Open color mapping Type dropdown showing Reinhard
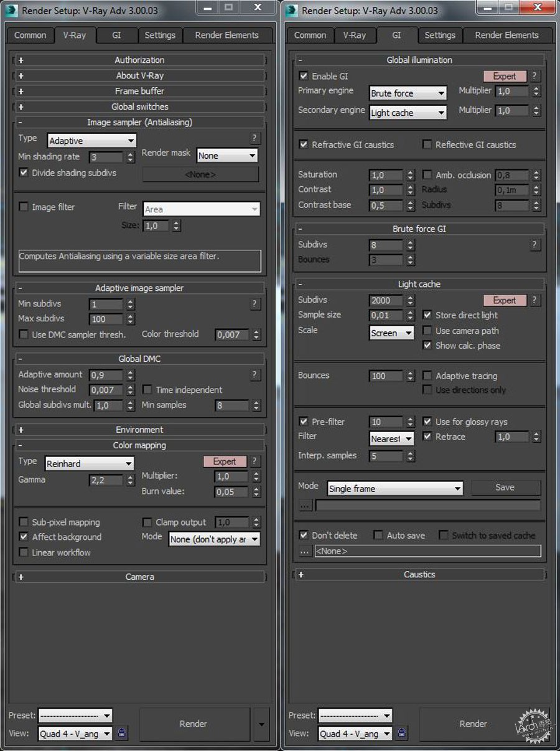 pyautogui.click(x=90, y=463)
